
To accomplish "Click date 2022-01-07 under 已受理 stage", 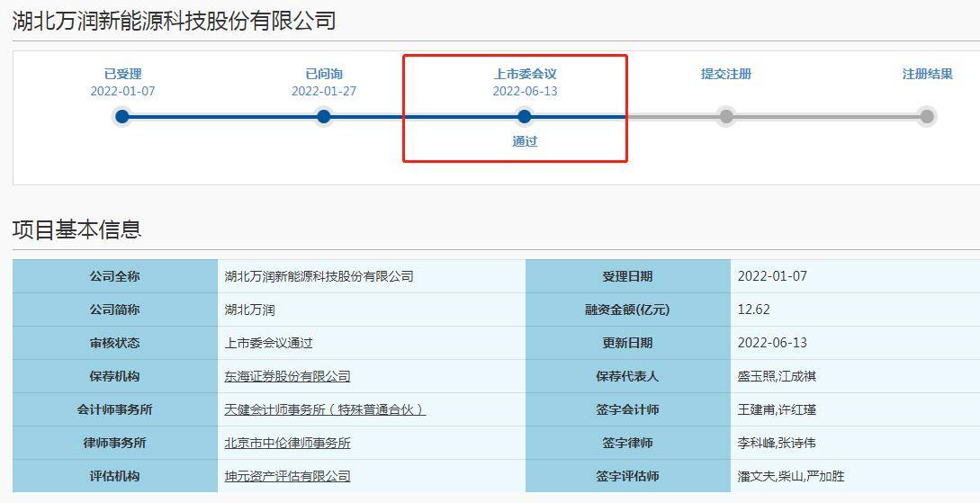I will (x=122, y=91).
